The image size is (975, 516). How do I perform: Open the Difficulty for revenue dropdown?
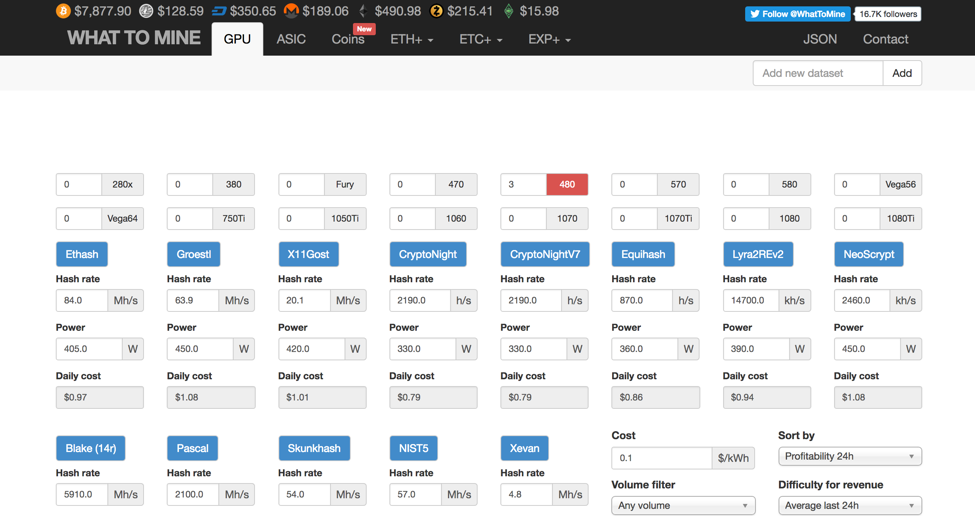coord(849,505)
